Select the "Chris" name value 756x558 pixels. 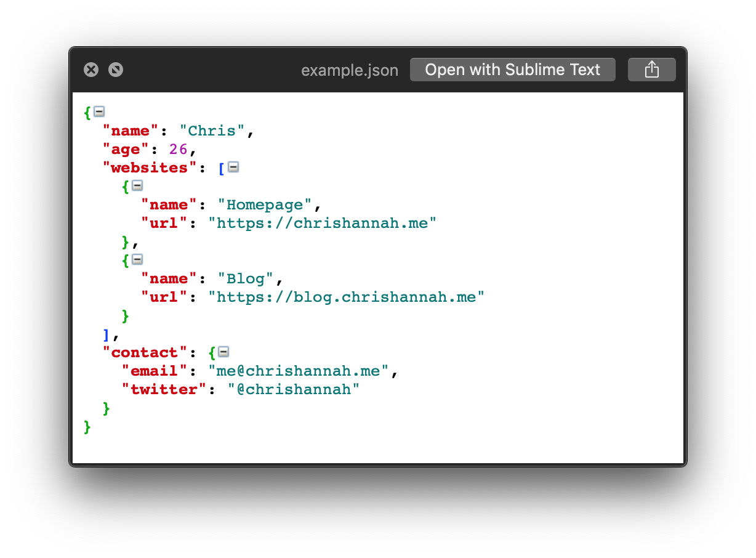click(212, 131)
